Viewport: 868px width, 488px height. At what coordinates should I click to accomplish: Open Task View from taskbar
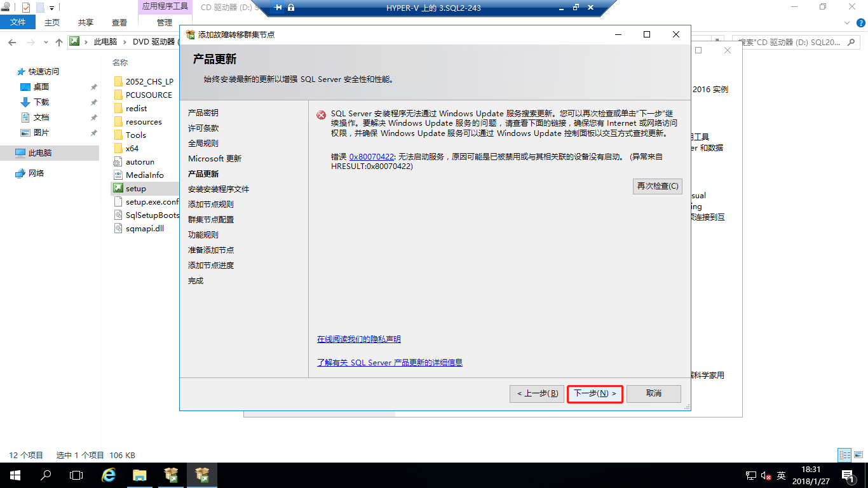[x=76, y=475]
